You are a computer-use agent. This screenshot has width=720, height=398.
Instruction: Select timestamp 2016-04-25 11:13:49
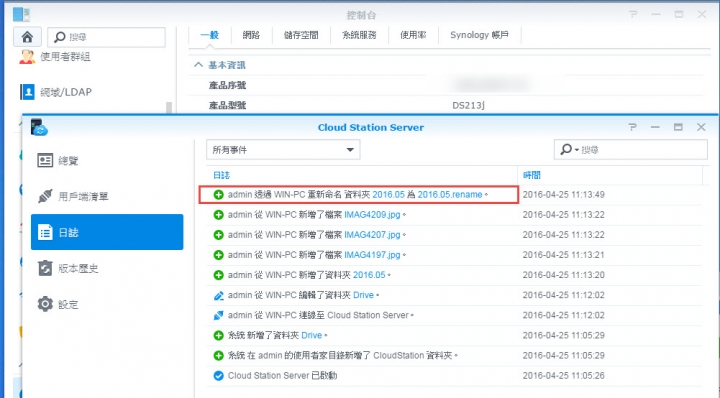[x=563, y=195]
